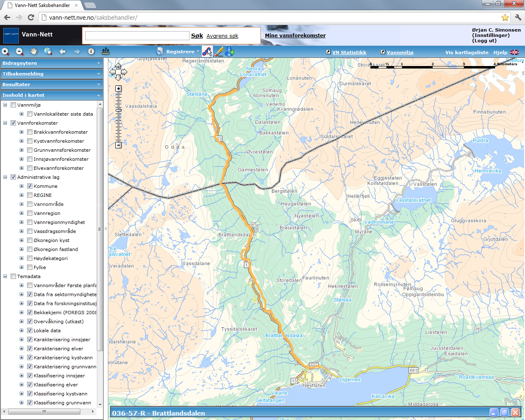Go to previous map extent arrow

point(62,51)
